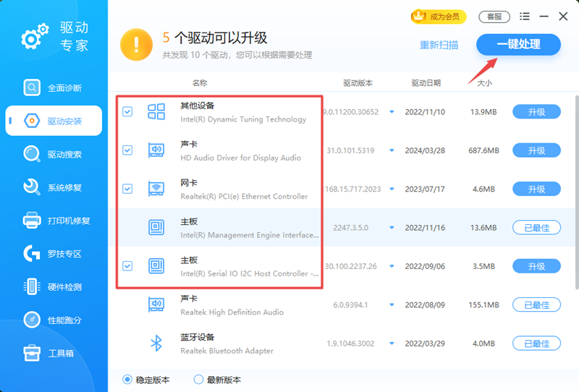
Task: Expand version dropdown for 9.0.11200.30652
Action: [392, 112]
